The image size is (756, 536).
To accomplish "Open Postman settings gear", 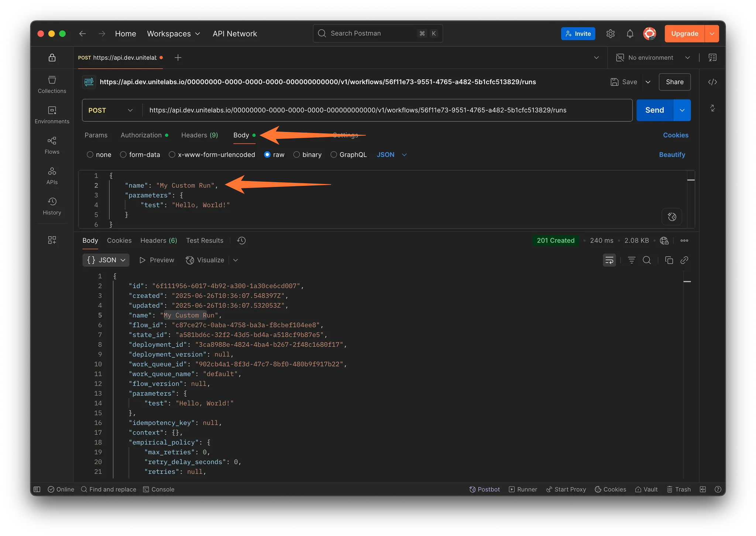I will pos(610,34).
